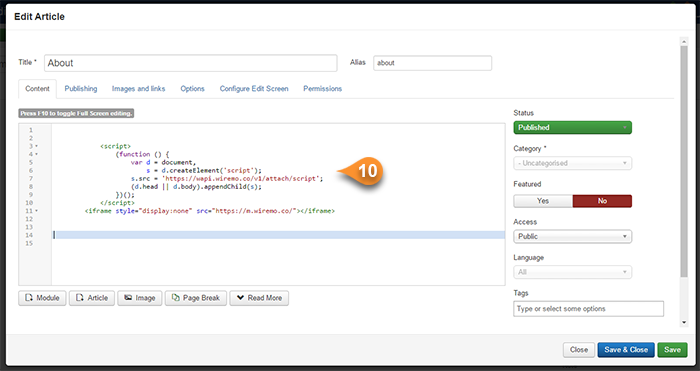Open the Content tab
700x371 pixels.
tap(38, 89)
